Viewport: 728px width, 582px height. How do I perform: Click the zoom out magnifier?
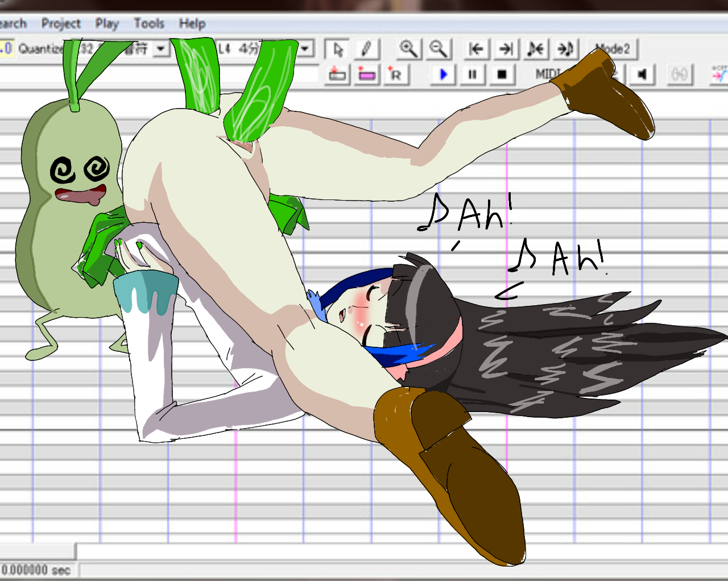438,49
